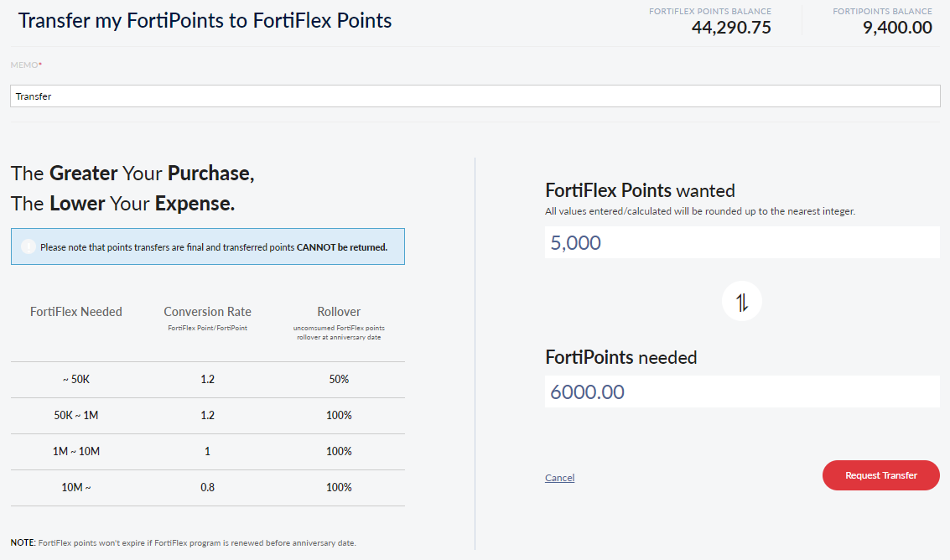Click the FortiPoints balance of 9,400.00
The width and height of the screenshot is (950, 560).
896,28
